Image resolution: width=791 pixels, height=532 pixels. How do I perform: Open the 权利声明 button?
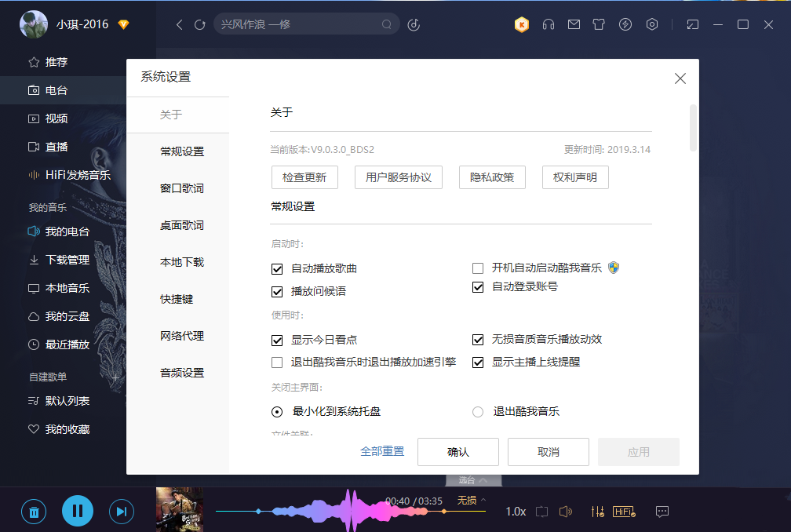[576, 177]
